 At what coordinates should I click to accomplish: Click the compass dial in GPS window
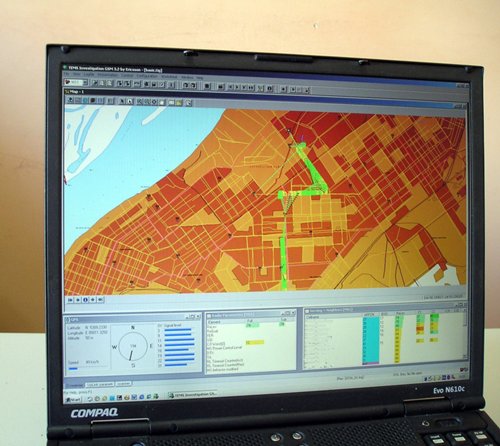[133, 346]
